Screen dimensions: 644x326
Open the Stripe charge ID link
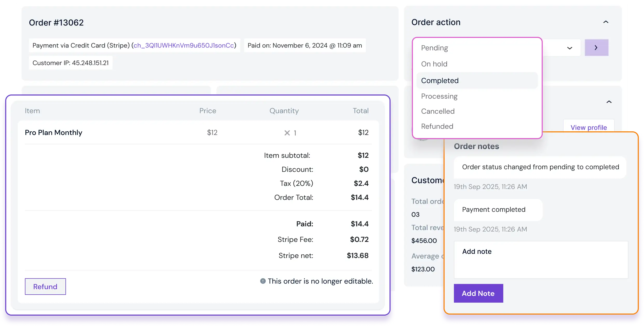[184, 45]
